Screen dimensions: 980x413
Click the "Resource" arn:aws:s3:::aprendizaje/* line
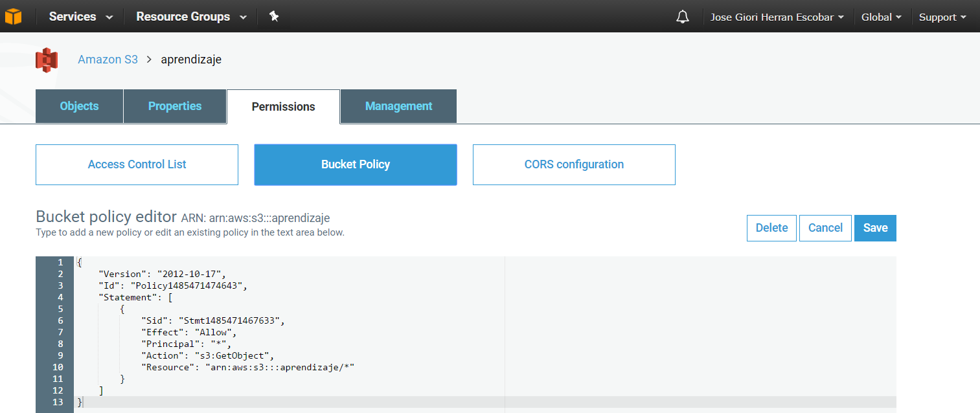click(x=248, y=367)
